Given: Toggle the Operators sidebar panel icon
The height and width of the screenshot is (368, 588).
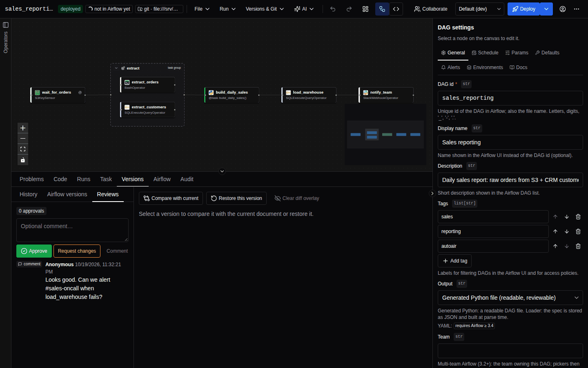Looking at the screenshot, I should point(6,25).
